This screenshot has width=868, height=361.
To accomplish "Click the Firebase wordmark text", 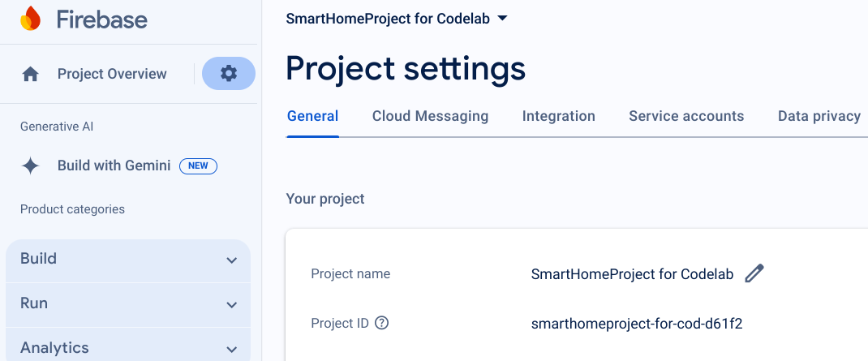I will click(101, 19).
